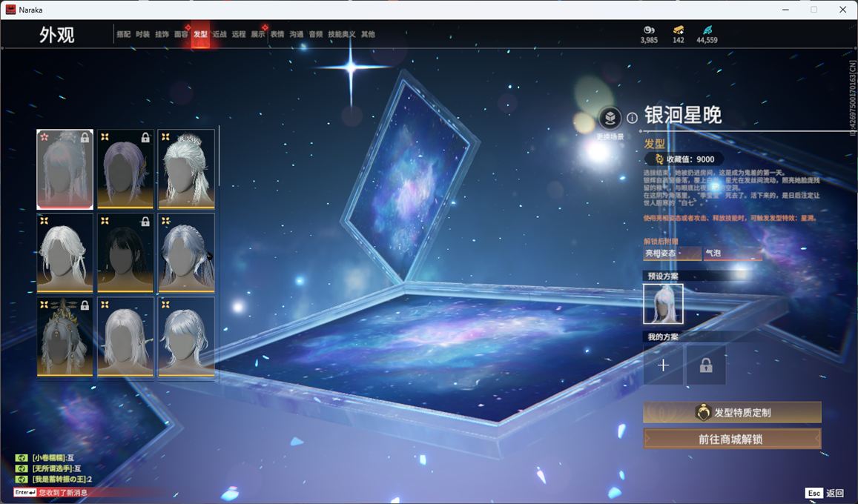Screen dimensions: 858x504
Task: Select the golden crown hairstyle thumbnail
Action: (65, 336)
